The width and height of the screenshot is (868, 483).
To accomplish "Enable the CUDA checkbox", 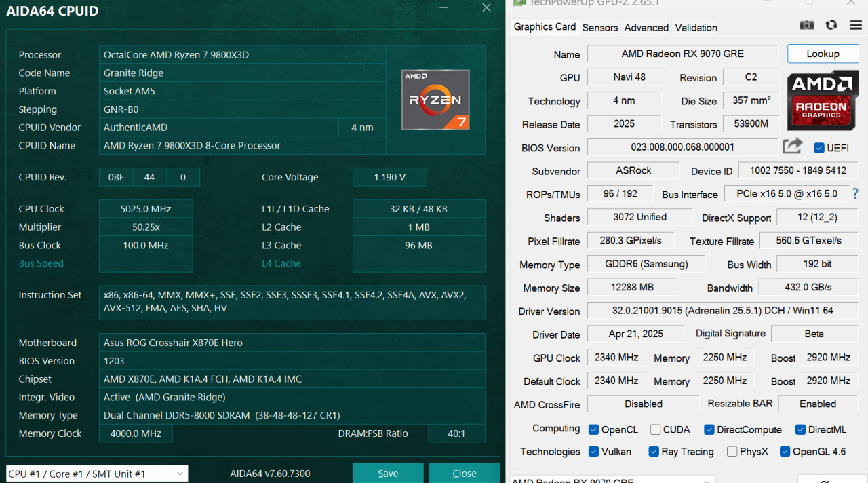I will [655, 429].
